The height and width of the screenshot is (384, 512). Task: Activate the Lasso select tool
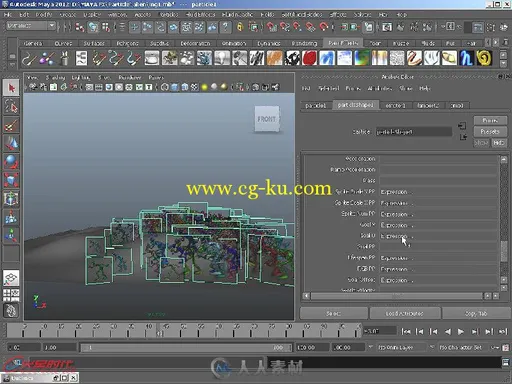coord(11,106)
